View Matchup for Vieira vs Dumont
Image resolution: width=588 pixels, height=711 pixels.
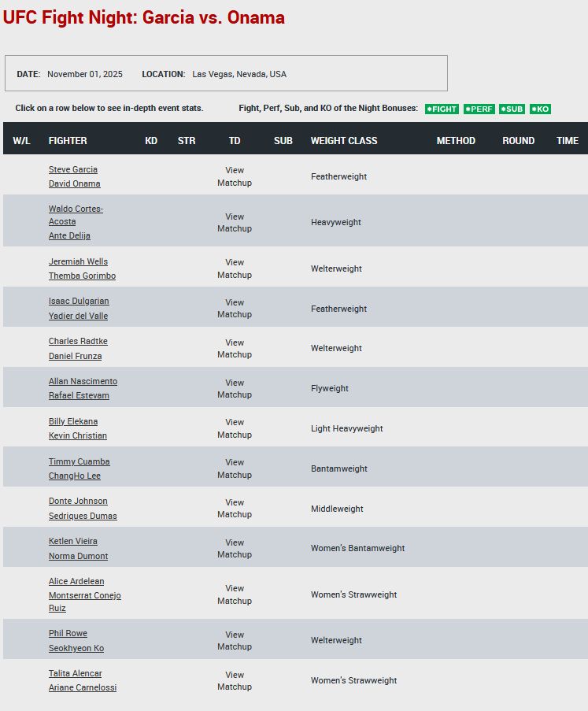[235, 548]
